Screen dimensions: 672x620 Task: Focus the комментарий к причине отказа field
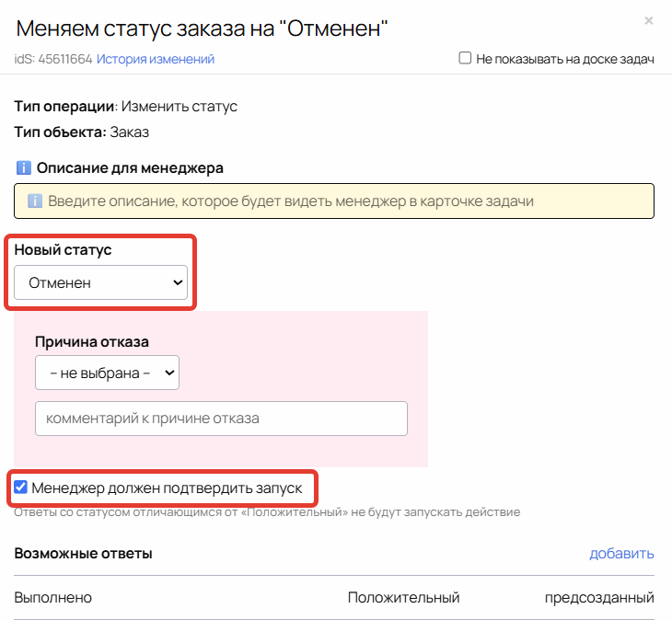[x=221, y=419]
